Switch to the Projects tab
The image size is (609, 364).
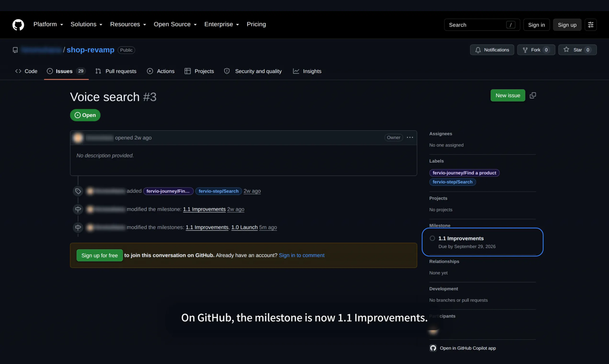[199, 71]
